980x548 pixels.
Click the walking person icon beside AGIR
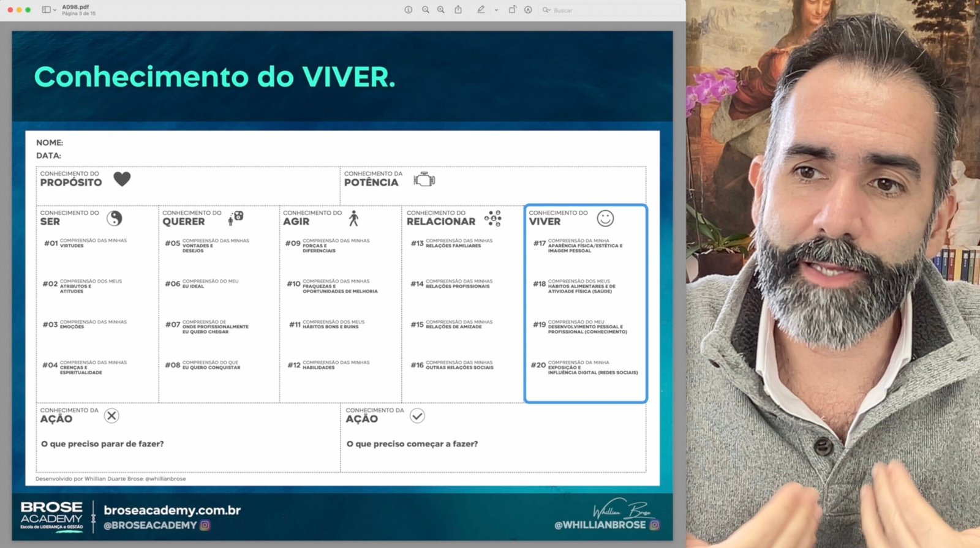[x=353, y=218]
